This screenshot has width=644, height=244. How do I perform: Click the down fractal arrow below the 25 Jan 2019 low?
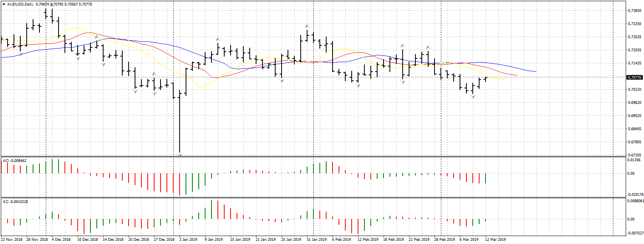click(282, 81)
